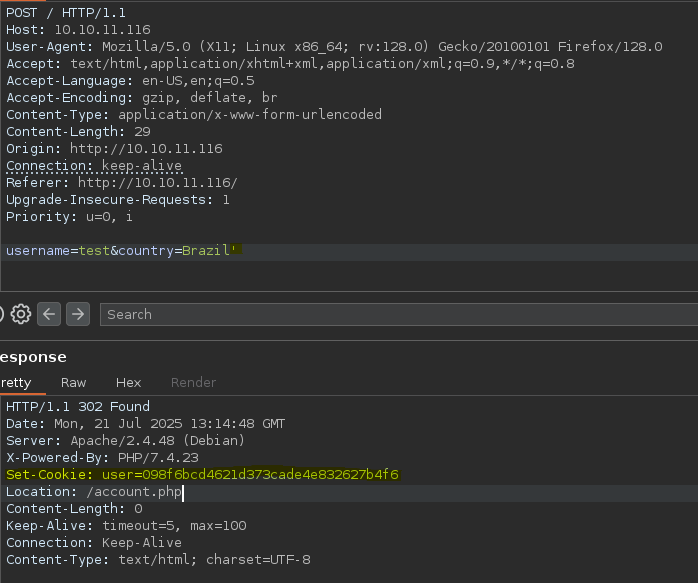The height and width of the screenshot is (583, 698).
Task: Click the Response panel heading
Action: pos(33,357)
